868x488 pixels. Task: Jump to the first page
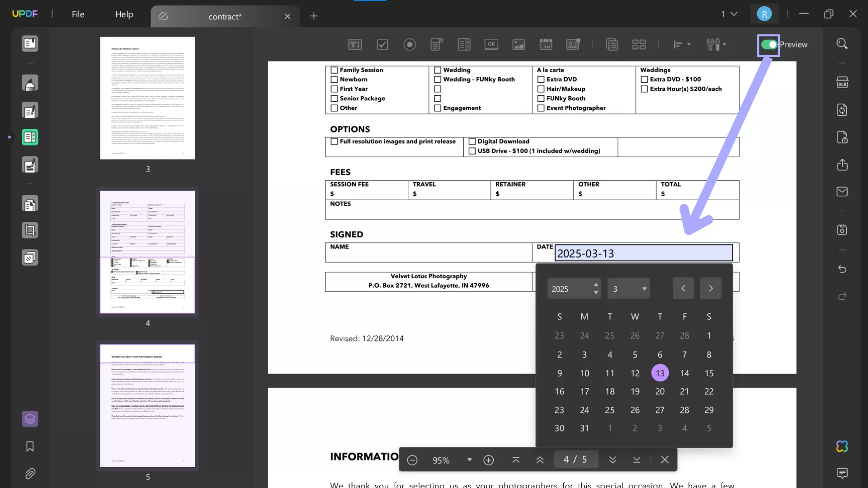516,460
